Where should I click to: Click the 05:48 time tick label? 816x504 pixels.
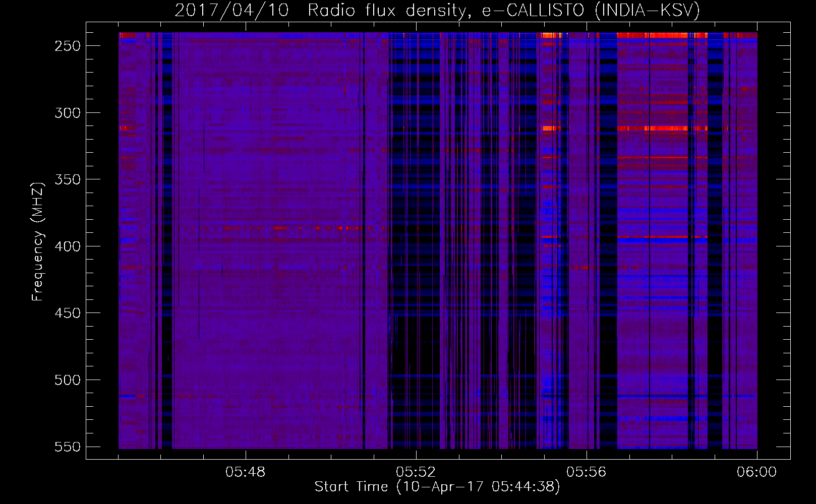click(x=246, y=472)
